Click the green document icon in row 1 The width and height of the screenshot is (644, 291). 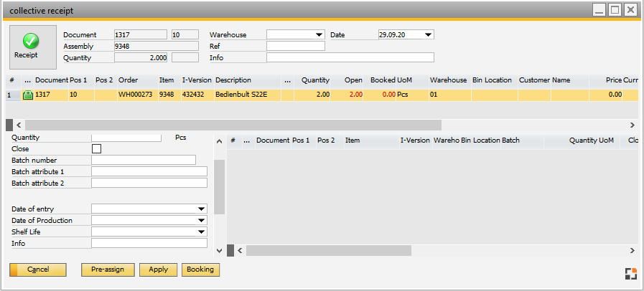pos(28,95)
